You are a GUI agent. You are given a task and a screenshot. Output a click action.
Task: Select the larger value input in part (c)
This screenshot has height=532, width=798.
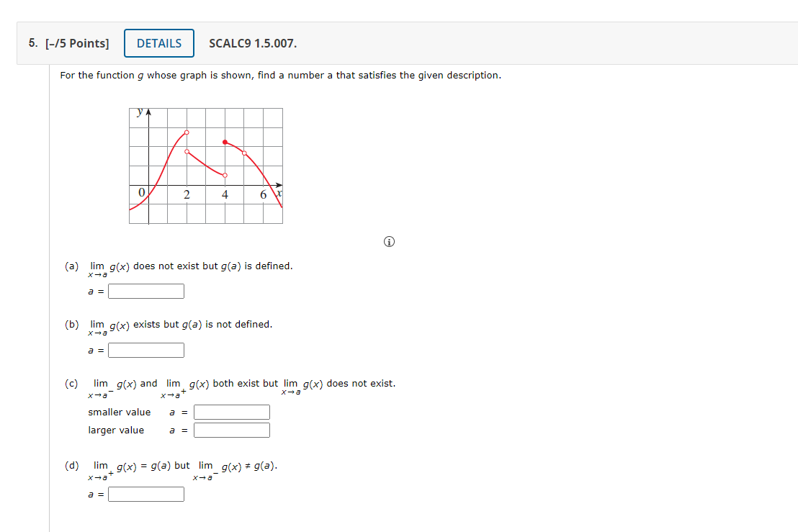pos(231,430)
